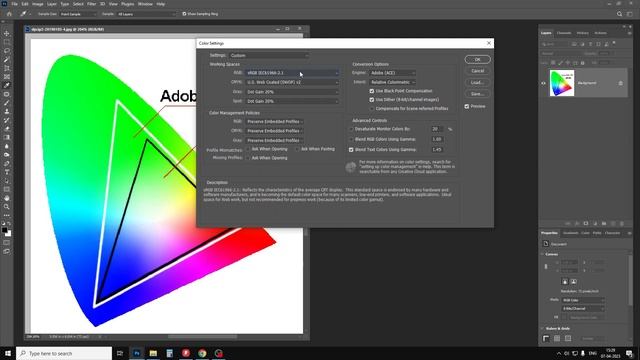
Task: Select the Gradient tool
Action: (7, 138)
